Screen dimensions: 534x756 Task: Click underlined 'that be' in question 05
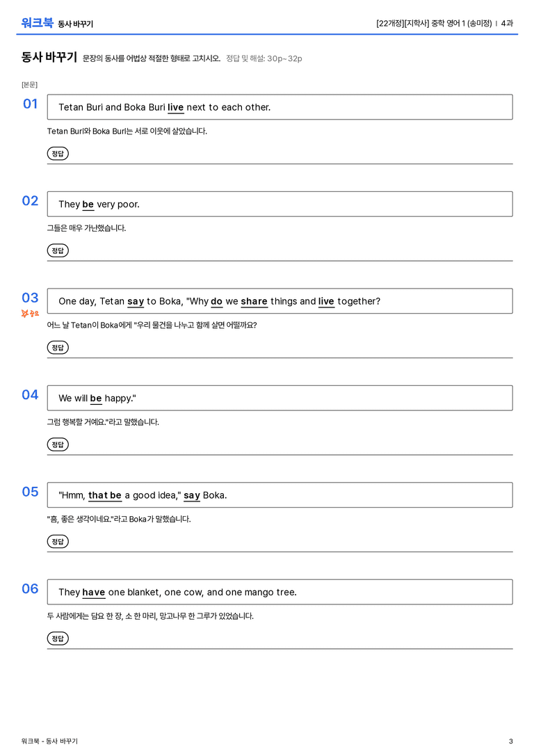click(x=104, y=496)
